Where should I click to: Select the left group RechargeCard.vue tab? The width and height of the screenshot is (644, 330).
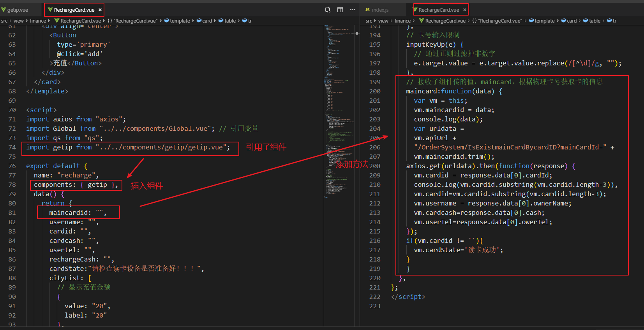click(x=74, y=10)
